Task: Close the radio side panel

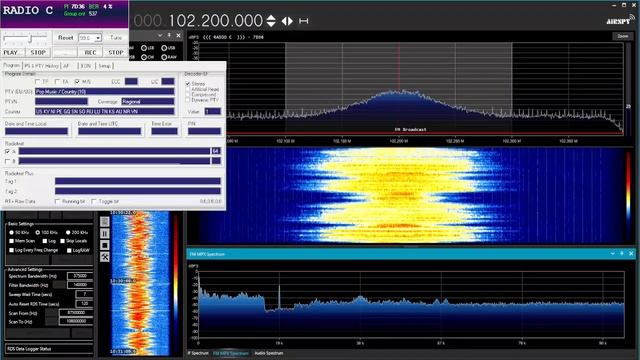Action: tap(178, 36)
